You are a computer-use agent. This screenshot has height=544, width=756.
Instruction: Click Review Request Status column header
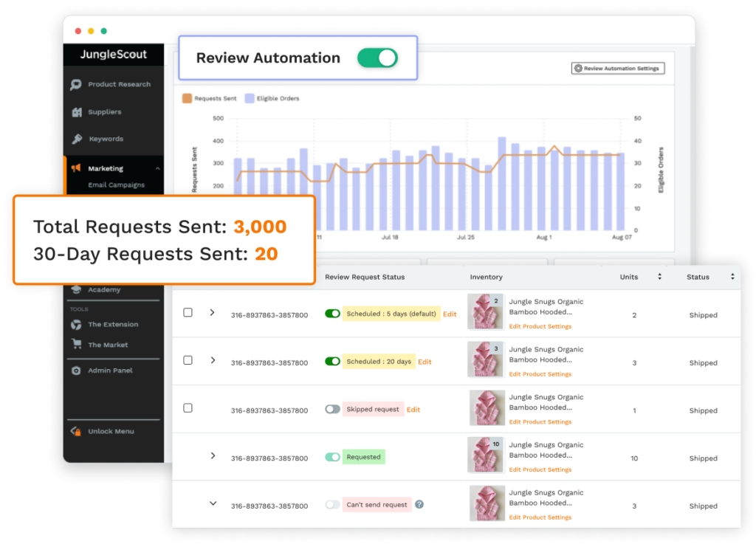[365, 277]
